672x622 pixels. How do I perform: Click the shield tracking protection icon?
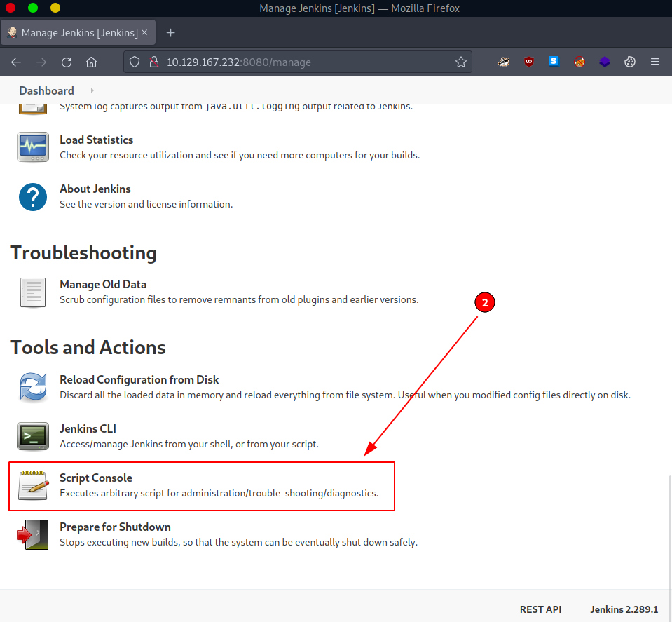[137, 62]
